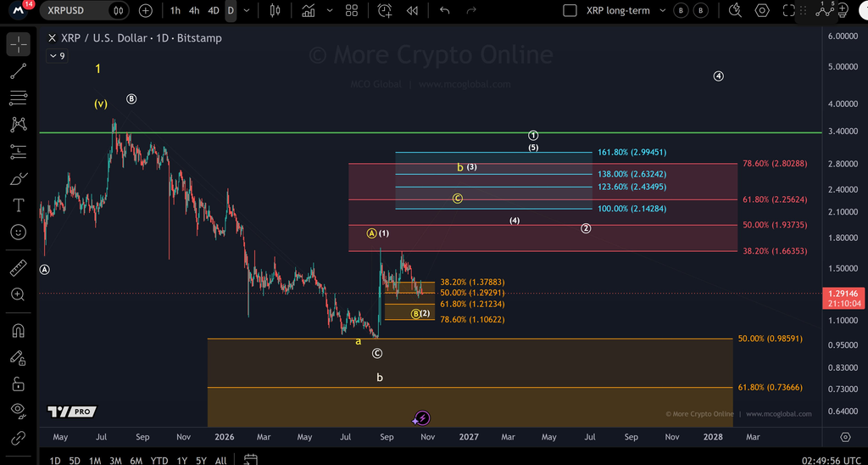868x465 pixels.
Task: Expand the favorite indicators dropdown arrow
Action: 330,10
